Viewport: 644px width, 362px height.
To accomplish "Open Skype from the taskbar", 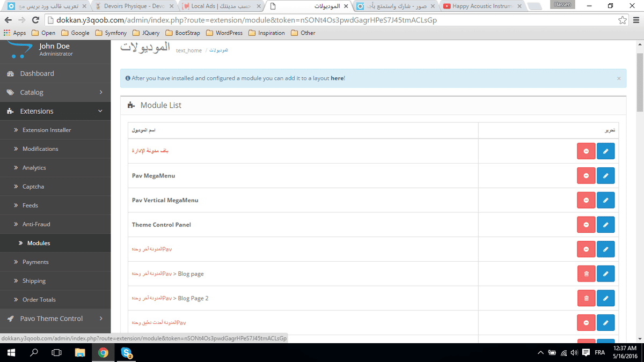I will (x=127, y=352).
